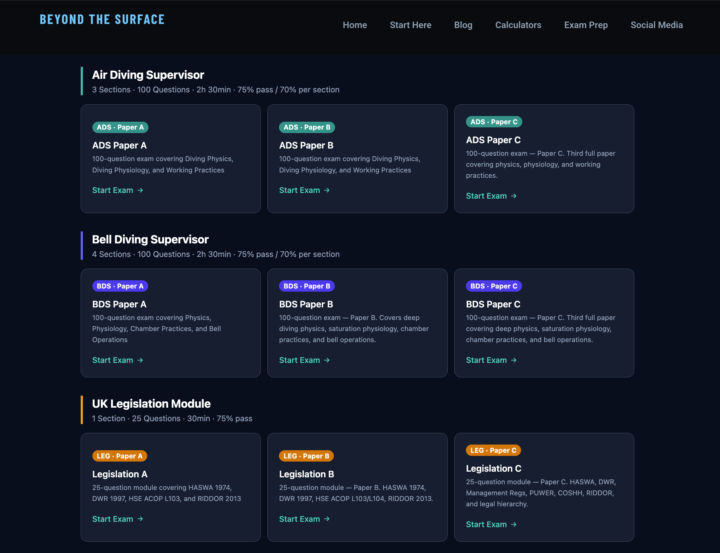The image size is (720, 553).
Task: Click the ADS Paper B green badge
Action: pos(307,127)
